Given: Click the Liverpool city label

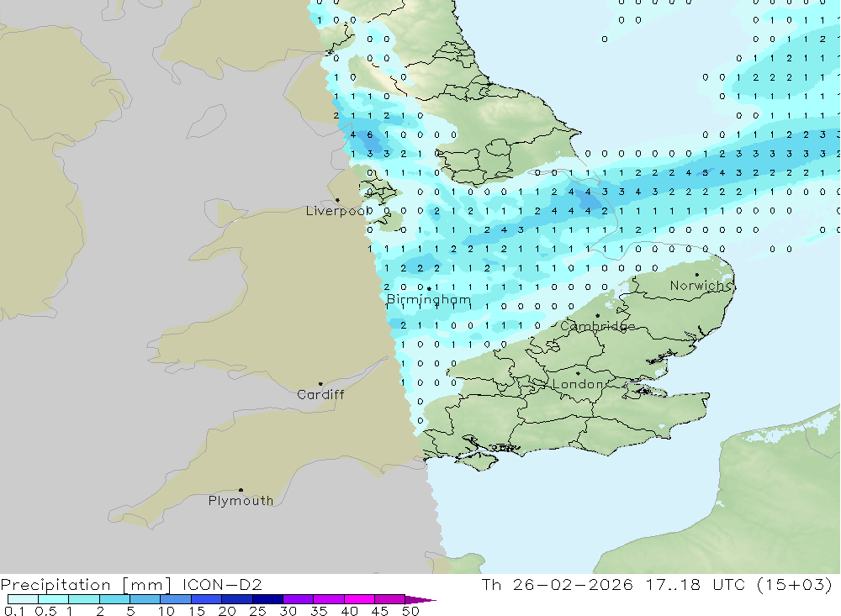Looking at the screenshot, I should (x=339, y=211).
